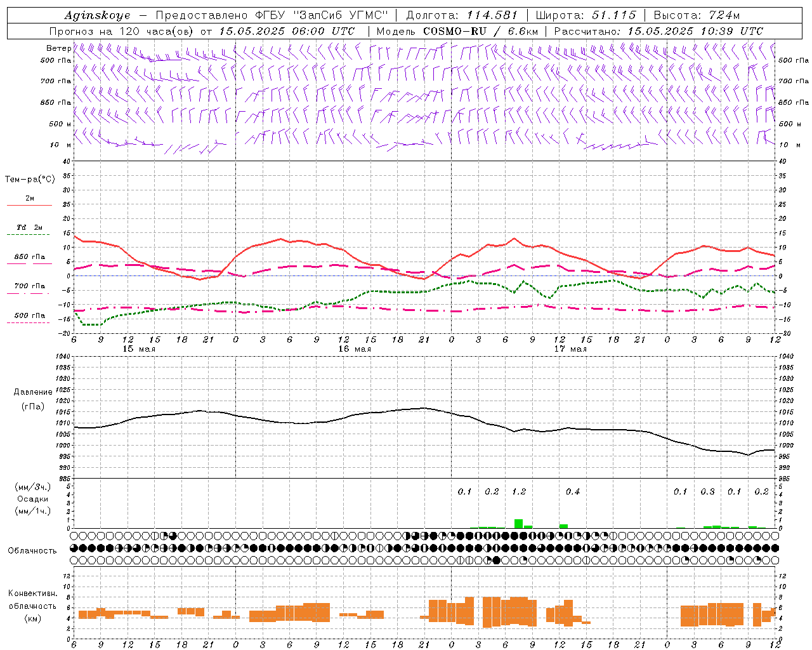The height and width of the screenshot is (650, 812).
Task: Click the "Td 2м" dew point legend entry
Action: coord(30,227)
